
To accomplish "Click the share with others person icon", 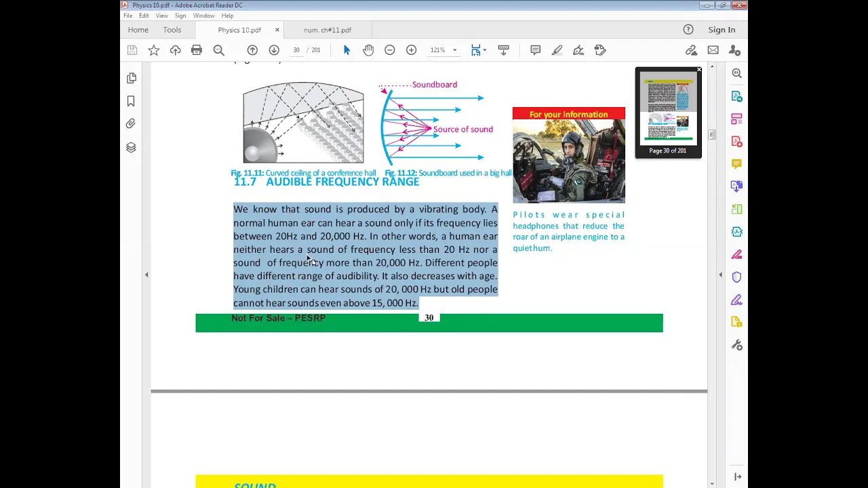I will [734, 50].
